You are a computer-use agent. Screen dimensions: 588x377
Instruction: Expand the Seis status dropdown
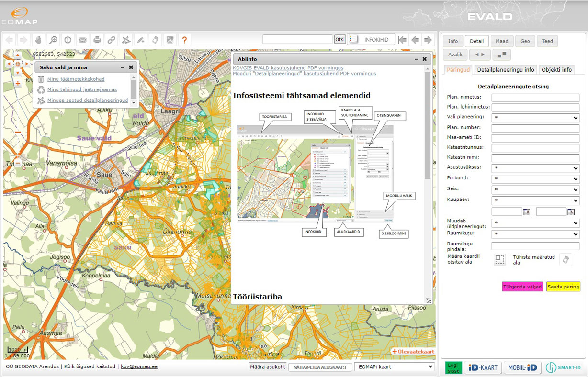coord(535,189)
